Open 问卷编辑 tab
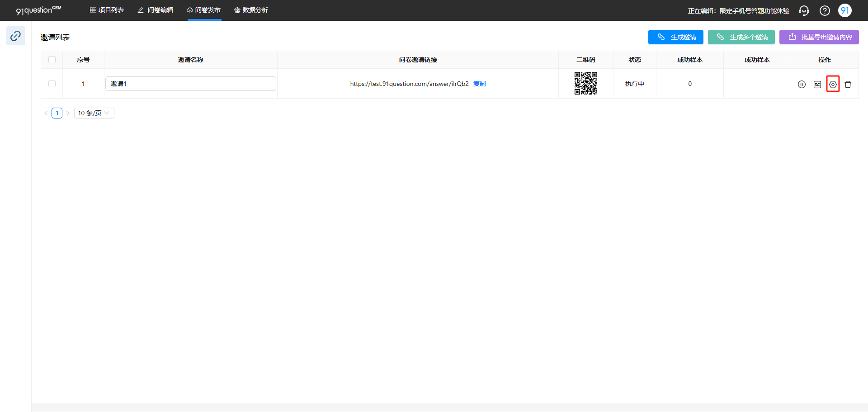868x412 pixels. [156, 10]
